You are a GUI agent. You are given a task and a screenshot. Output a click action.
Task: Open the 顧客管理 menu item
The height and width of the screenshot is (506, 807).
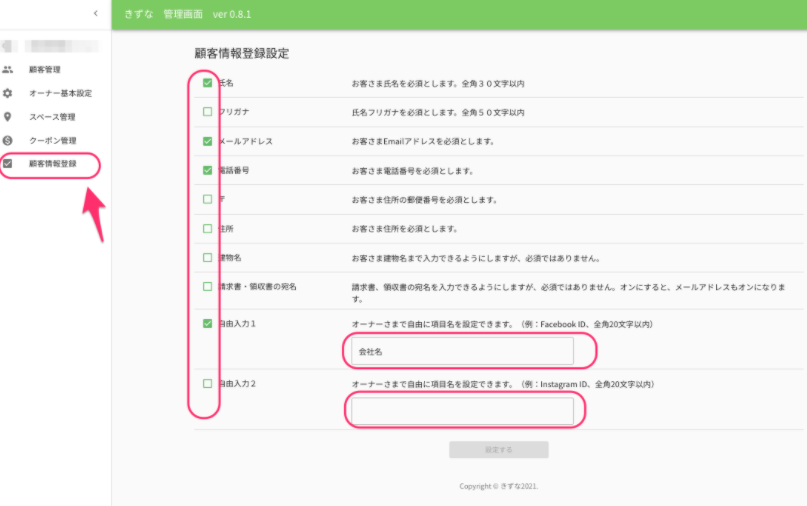point(45,70)
